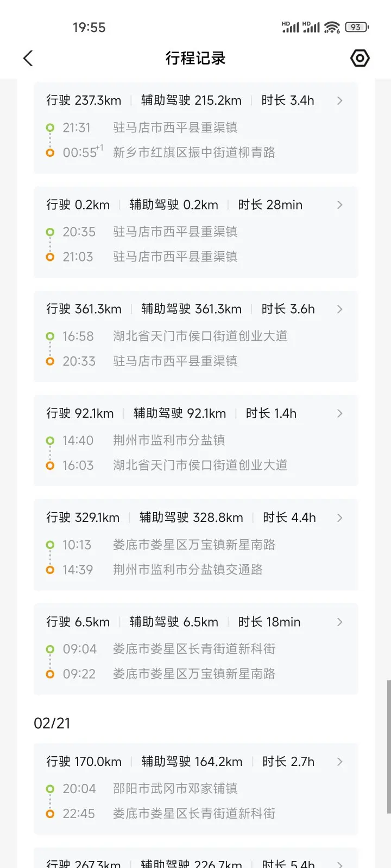The width and height of the screenshot is (391, 868).
Task: Click the 02/21 date header
Action: 52,723
